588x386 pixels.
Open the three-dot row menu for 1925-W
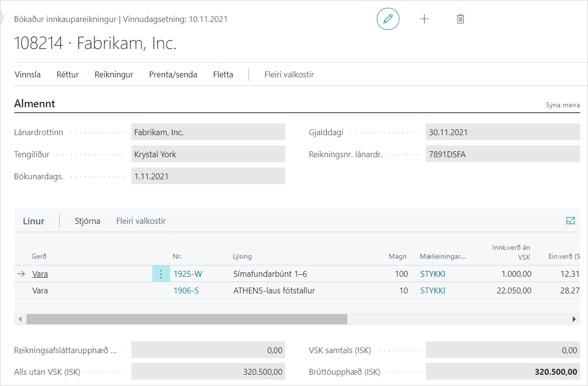click(x=161, y=274)
